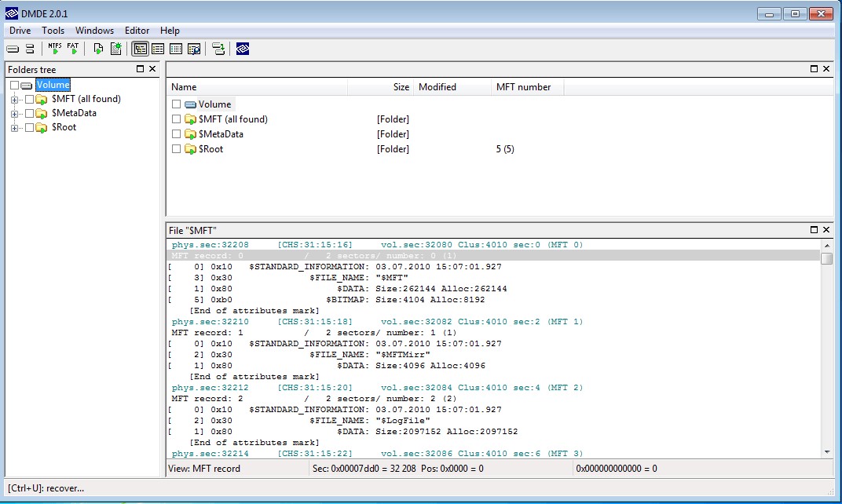Click the FAT search toolbar icon

coord(73,49)
